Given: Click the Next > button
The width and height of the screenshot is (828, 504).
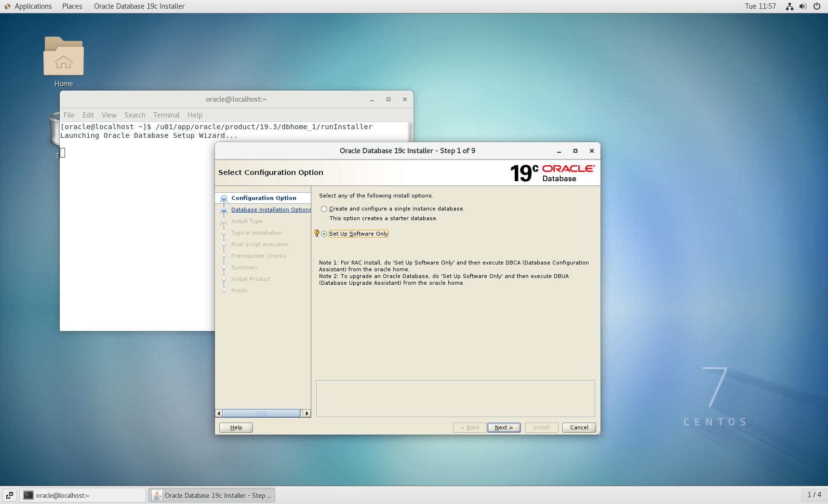Looking at the screenshot, I should click(504, 427).
